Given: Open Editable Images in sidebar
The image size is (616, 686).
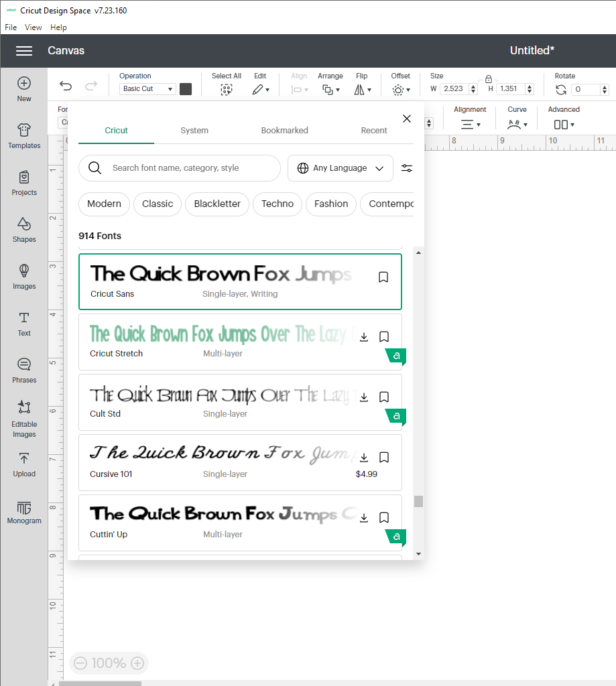Looking at the screenshot, I should (24, 419).
